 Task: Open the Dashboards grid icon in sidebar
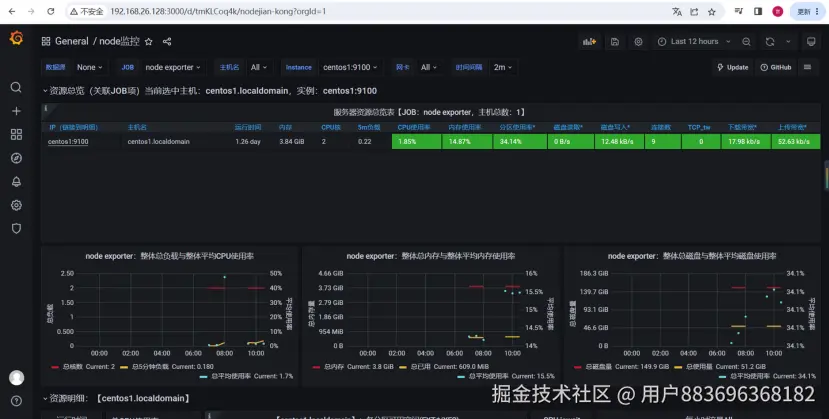(x=16, y=135)
